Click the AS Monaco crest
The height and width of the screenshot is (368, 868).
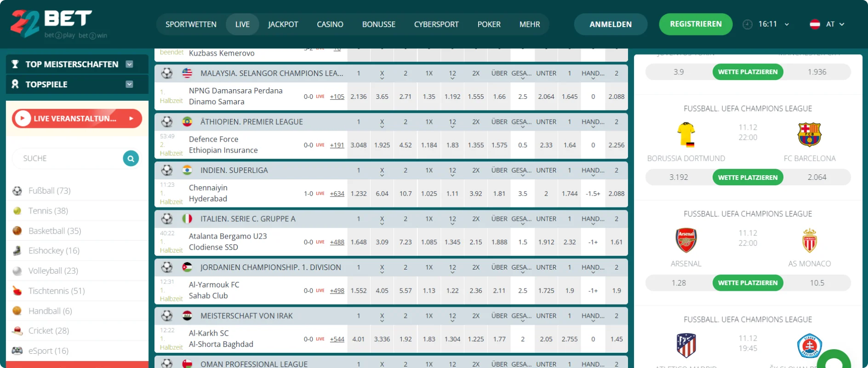pyautogui.click(x=810, y=240)
